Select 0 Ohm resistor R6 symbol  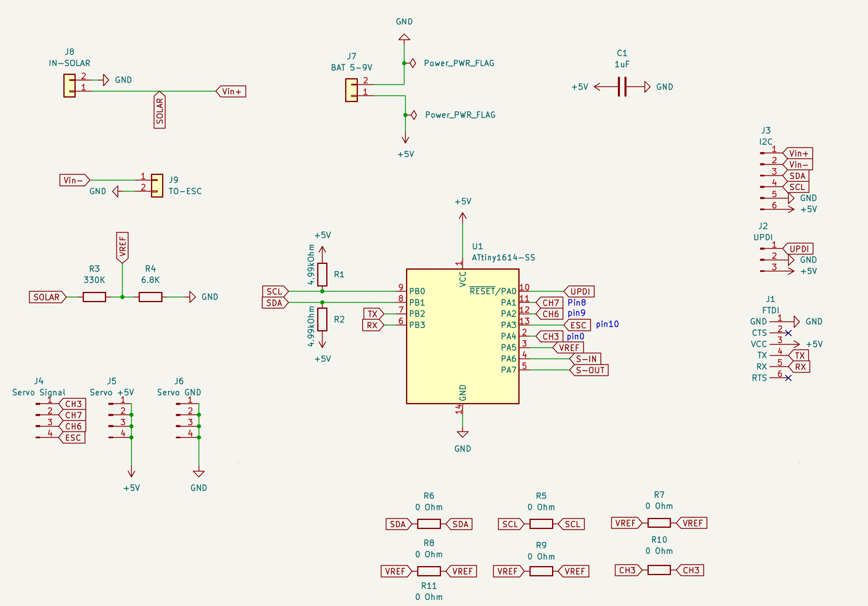pos(429,524)
